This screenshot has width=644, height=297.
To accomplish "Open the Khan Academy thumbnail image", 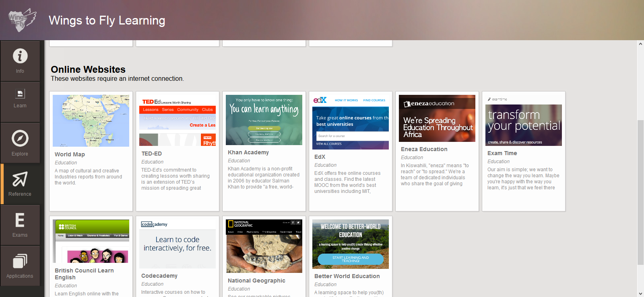I will coord(264,120).
